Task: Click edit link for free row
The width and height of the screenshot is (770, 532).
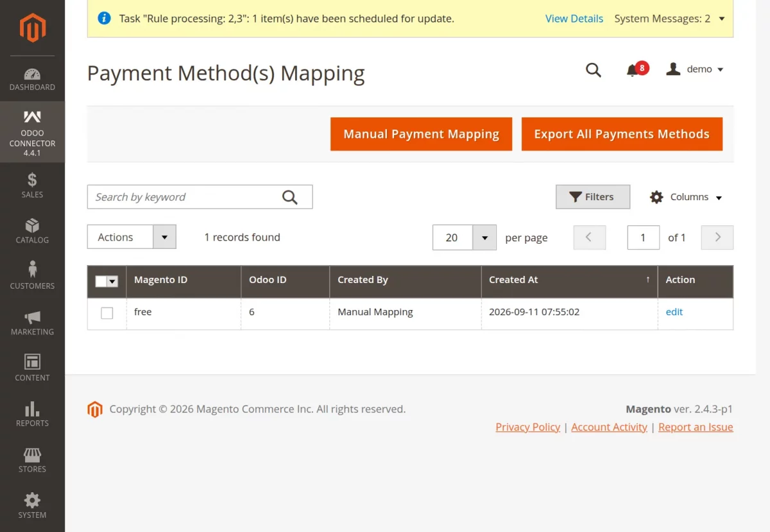Action: 674,312
